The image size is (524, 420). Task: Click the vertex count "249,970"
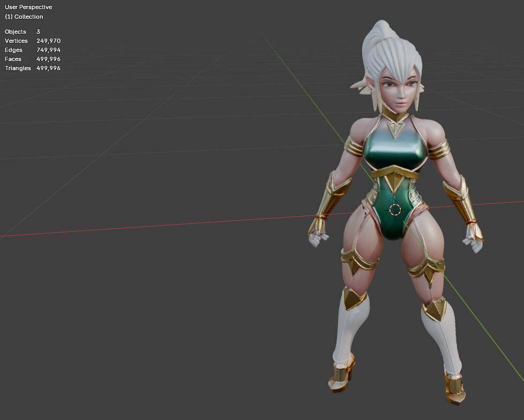(48, 41)
